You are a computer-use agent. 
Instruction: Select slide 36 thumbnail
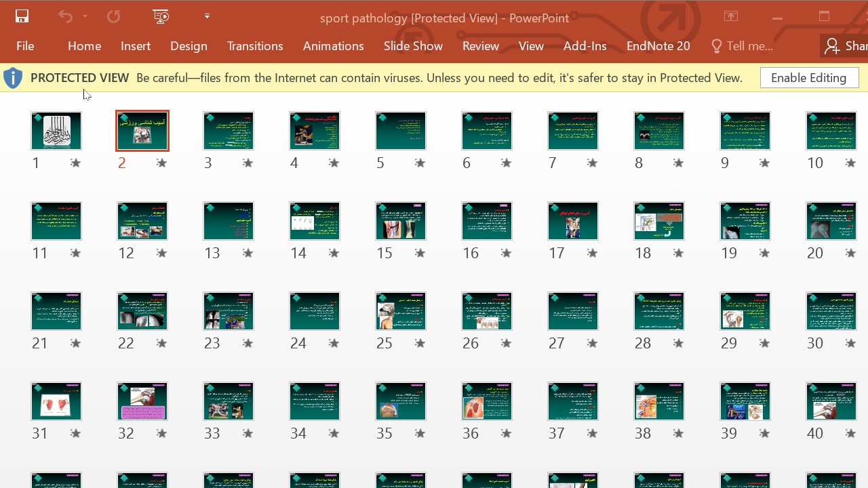487,401
